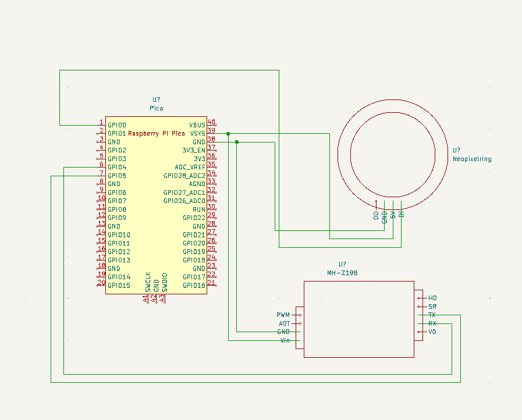
Task: Select the GPIO12 pin label
Action: [x=119, y=252]
